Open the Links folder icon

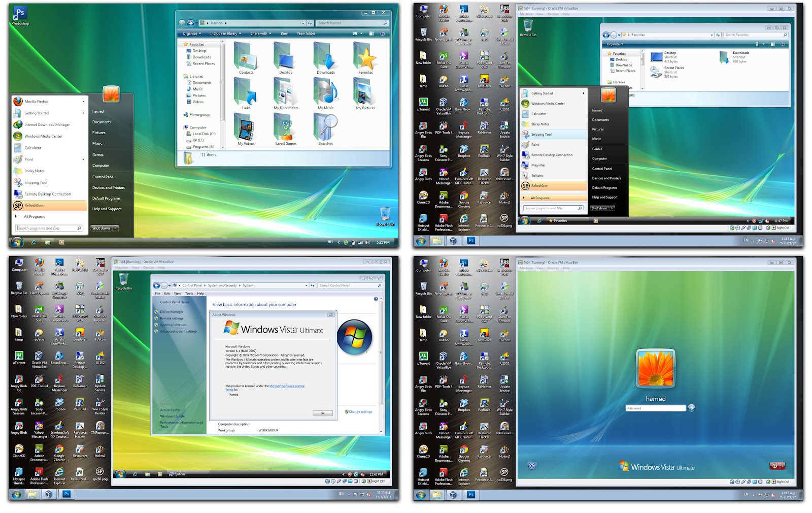coord(246,93)
